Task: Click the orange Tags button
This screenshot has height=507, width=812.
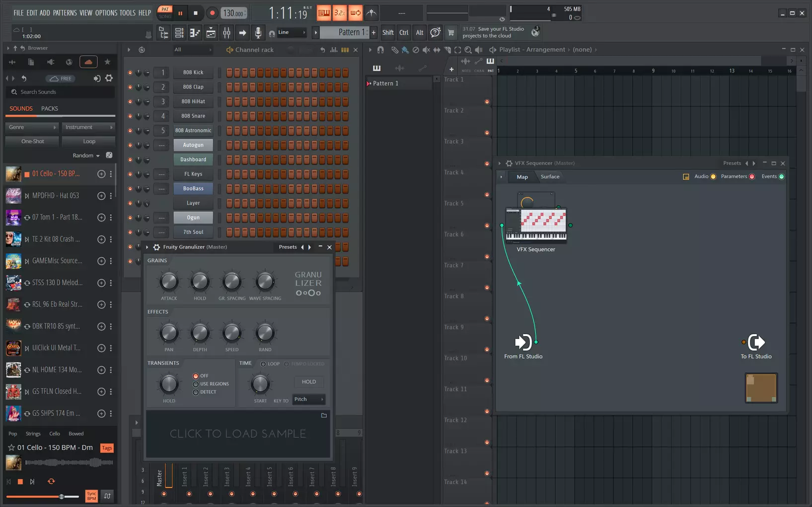Action: pos(107,448)
